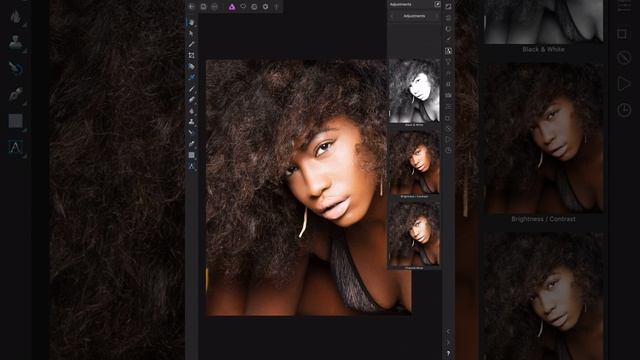The height and width of the screenshot is (360, 640).
Task: Select the View hand tool
Action: point(191,22)
